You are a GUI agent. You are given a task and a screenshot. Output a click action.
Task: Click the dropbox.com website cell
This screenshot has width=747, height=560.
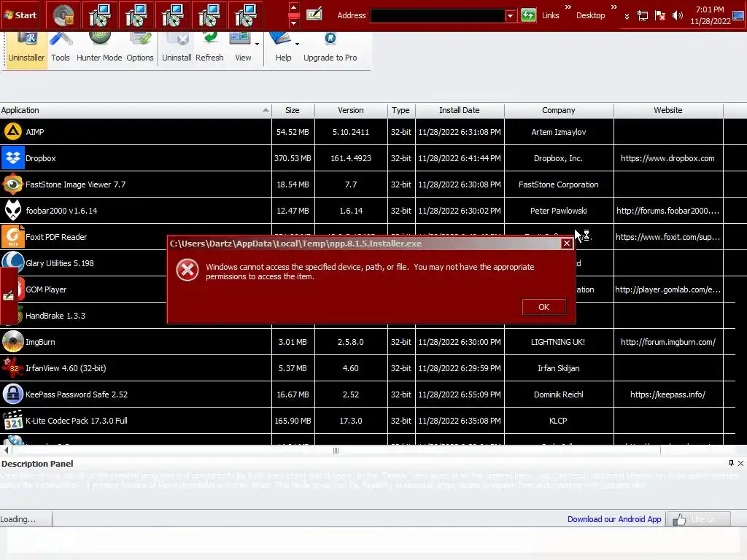pyautogui.click(x=667, y=158)
